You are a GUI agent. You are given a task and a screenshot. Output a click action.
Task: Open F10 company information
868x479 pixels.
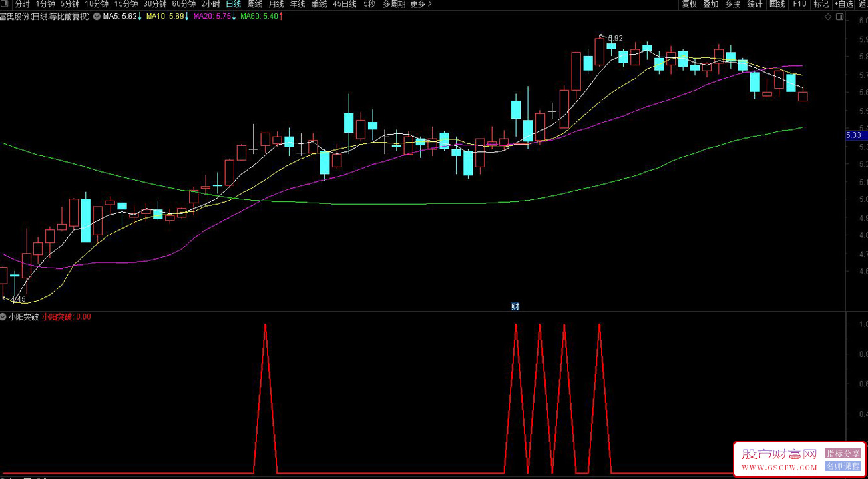pos(799,4)
